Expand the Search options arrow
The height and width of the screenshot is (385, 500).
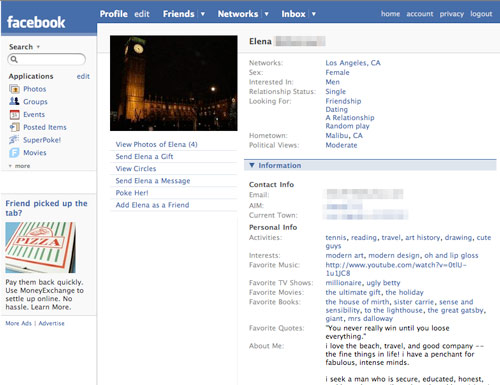(38, 47)
